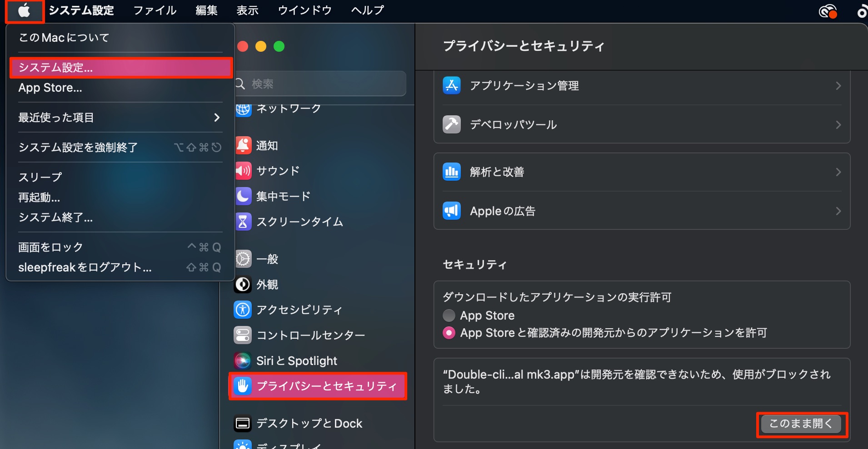The height and width of the screenshot is (449, 868).
Task: Click the Developer Tools hammer icon
Action: point(452,124)
